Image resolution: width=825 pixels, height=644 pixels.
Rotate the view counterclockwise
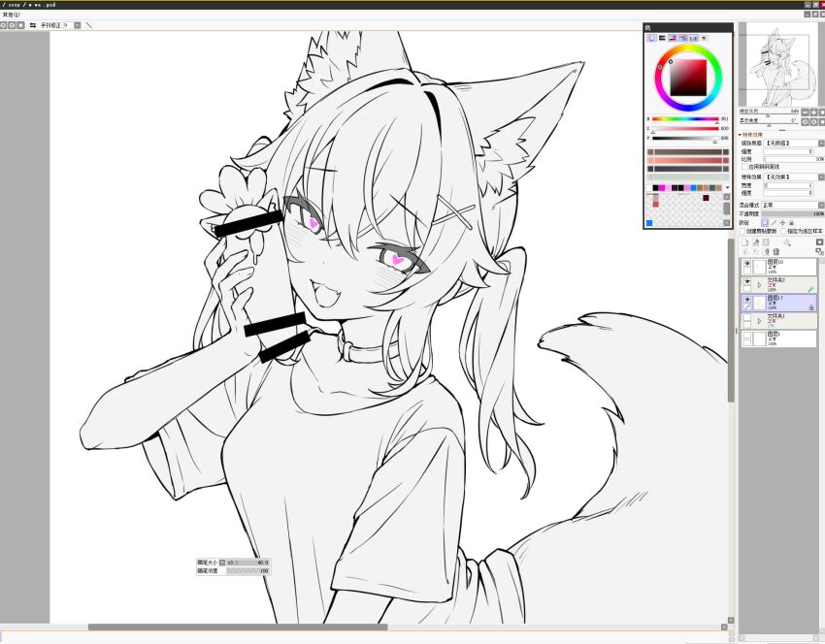pos(805,121)
